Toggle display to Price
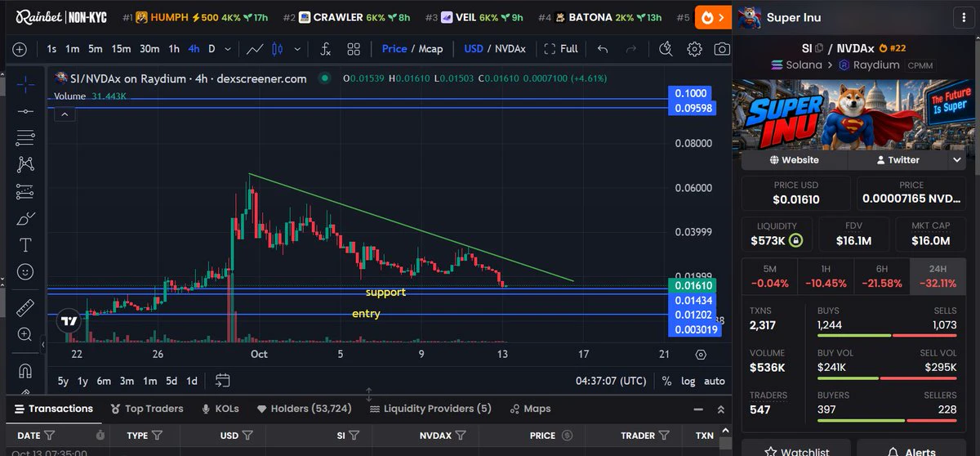The height and width of the screenshot is (456, 980). tap(394, 49)
